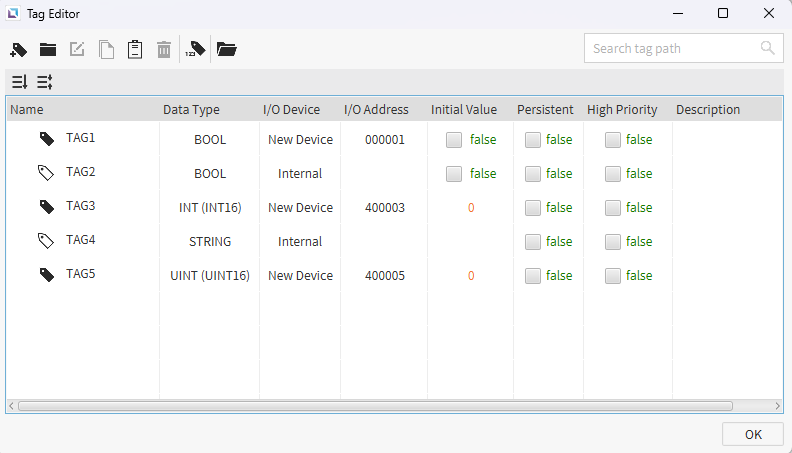Toggle TAG1 Initial Value checkbox
Image resolution: width=792 pixels, height=453 pixels.
click(x=454, y=140)
